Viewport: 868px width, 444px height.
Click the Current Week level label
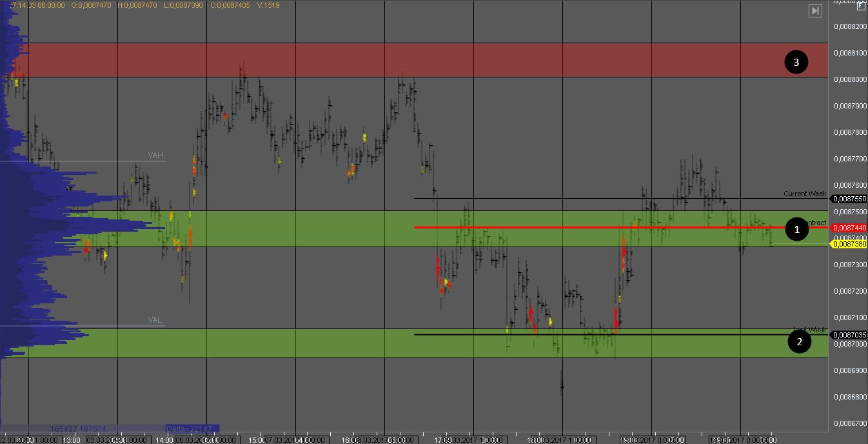click(804, 194)
